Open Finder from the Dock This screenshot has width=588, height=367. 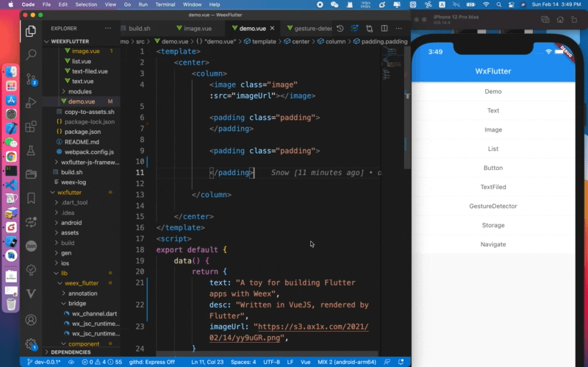coord(11,71)
